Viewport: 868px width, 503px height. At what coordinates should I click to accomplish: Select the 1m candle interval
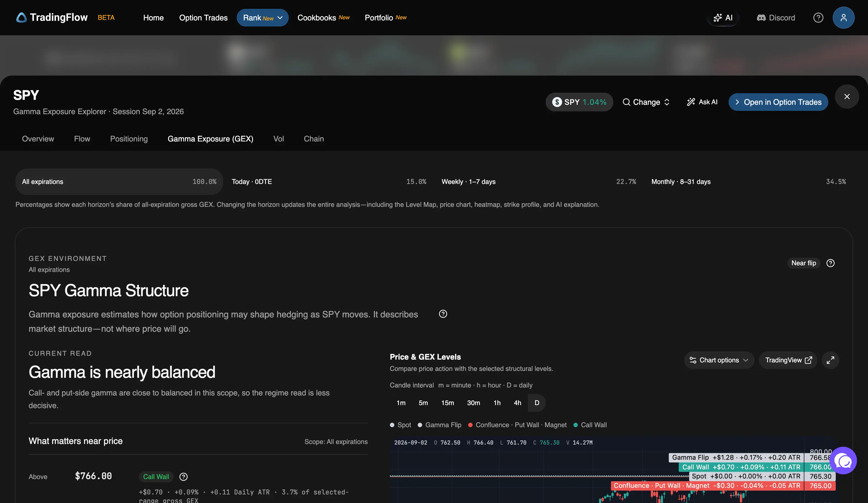tap(401, 403)
